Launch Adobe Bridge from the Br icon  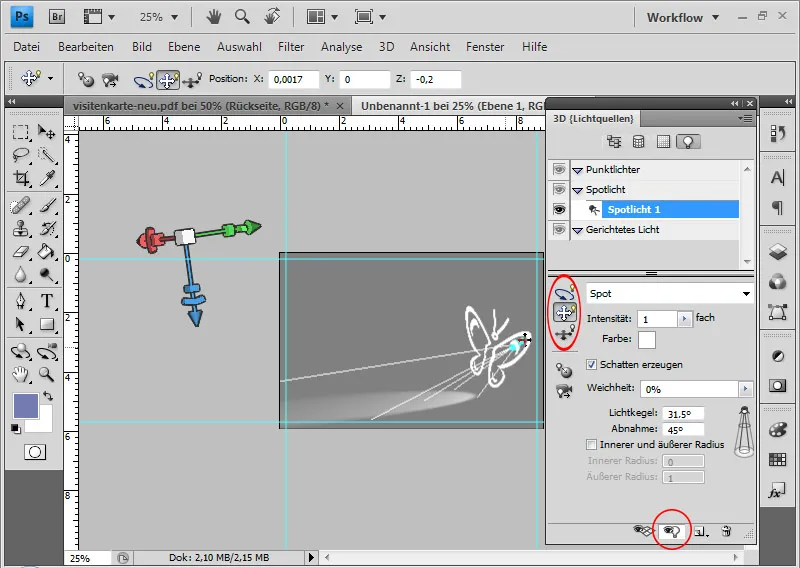[57, 17]
